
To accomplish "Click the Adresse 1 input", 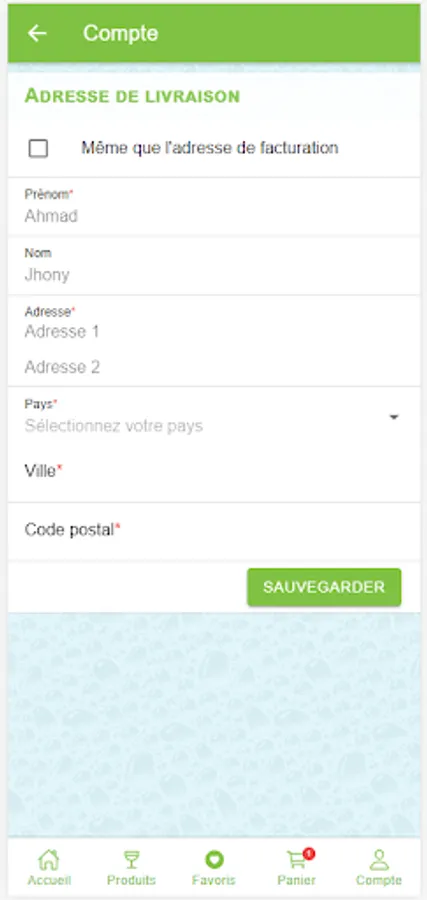I will point(214,332).
